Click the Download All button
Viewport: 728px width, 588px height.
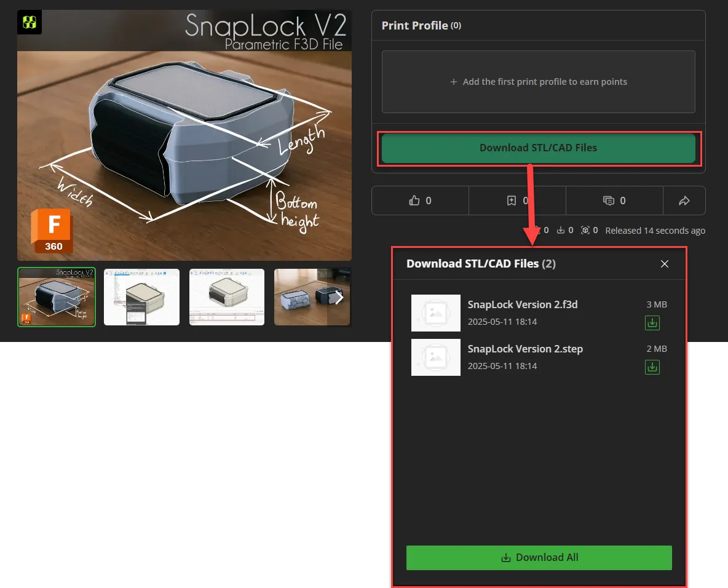click(x=539, y=557)
